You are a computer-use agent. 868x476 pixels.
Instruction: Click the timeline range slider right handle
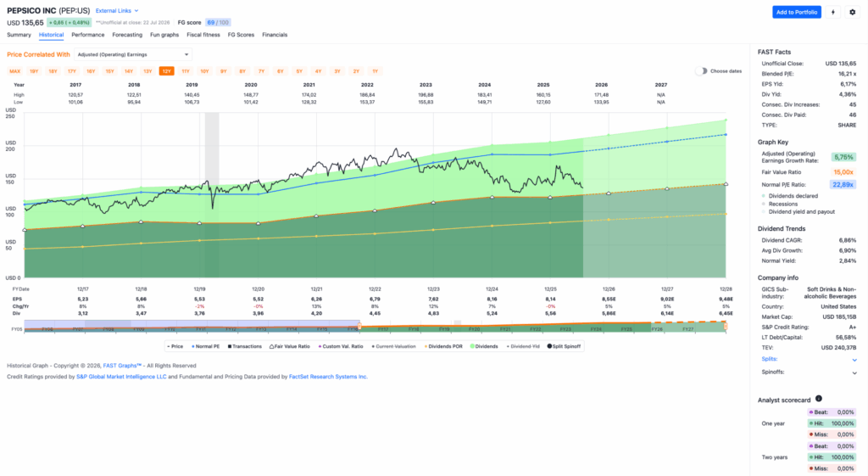(726, 327)
